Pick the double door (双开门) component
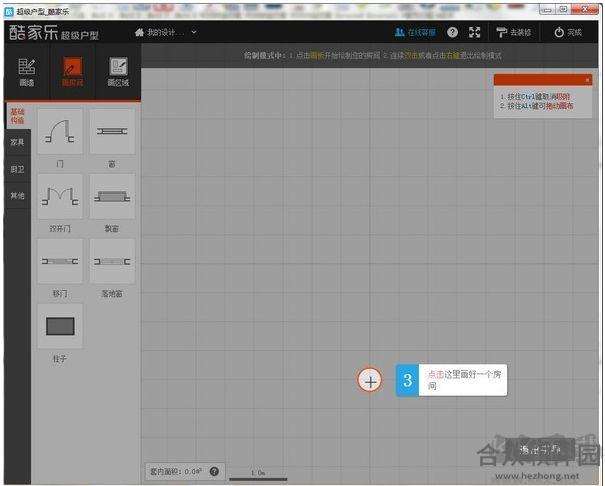This screenshot has height=486, width=605. coord(60,196)
